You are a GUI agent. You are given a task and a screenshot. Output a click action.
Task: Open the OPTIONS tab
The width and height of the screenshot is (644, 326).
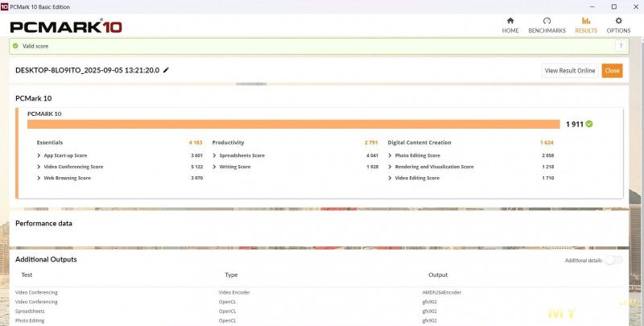point(618,26)
